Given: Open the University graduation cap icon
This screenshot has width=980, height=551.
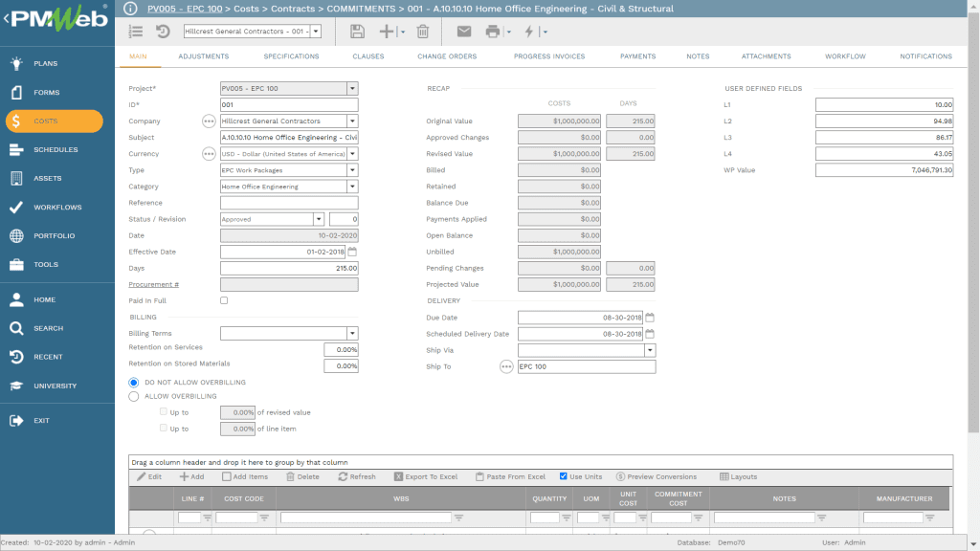Looking at the screenshot, I should [17, 386].
